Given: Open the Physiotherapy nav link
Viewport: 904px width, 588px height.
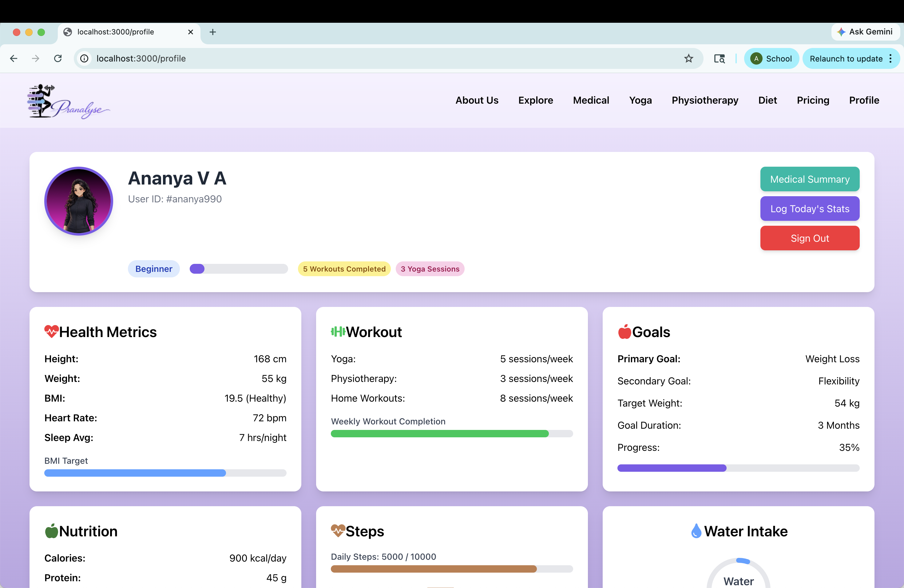Looking at the screenshot, I should 705,100.
